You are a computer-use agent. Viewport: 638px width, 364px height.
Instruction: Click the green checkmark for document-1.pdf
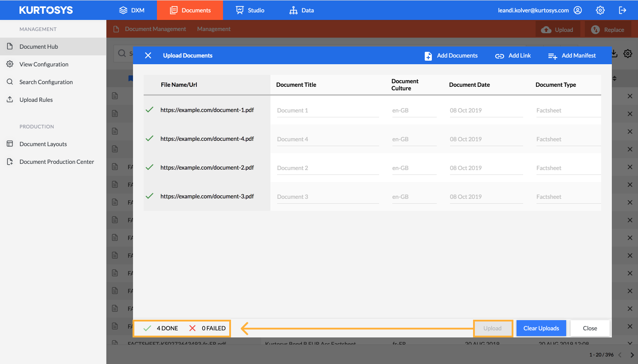(149, 109)
